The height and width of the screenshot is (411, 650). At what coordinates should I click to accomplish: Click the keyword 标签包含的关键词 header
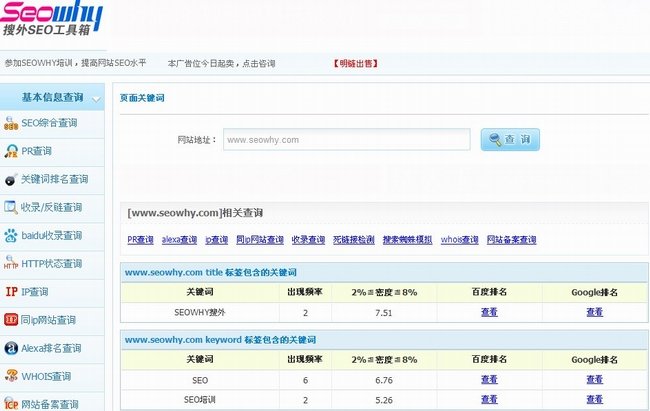[x=220, y=340]
